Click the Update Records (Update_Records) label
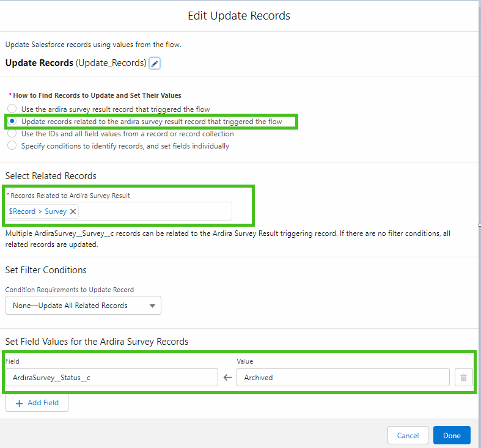The image size is (481, 448). 75,63
